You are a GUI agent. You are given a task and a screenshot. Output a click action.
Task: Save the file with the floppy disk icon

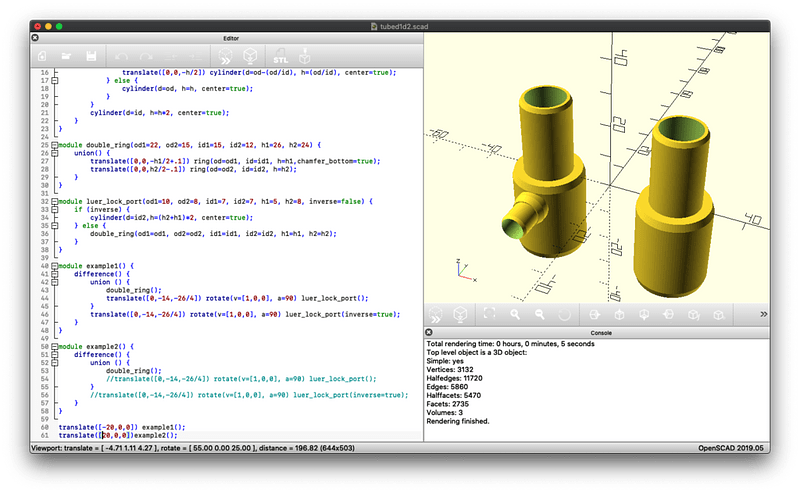[x=91, y=56]
